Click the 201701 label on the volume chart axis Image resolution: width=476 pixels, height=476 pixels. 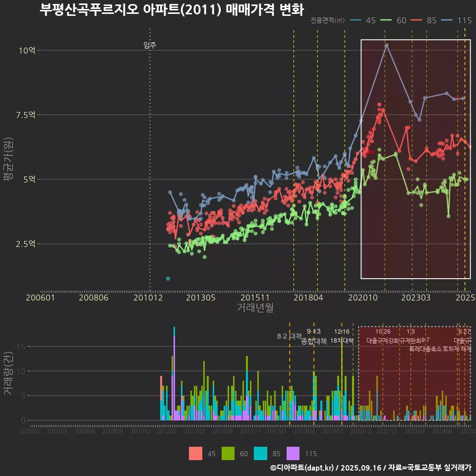(277, 431)
